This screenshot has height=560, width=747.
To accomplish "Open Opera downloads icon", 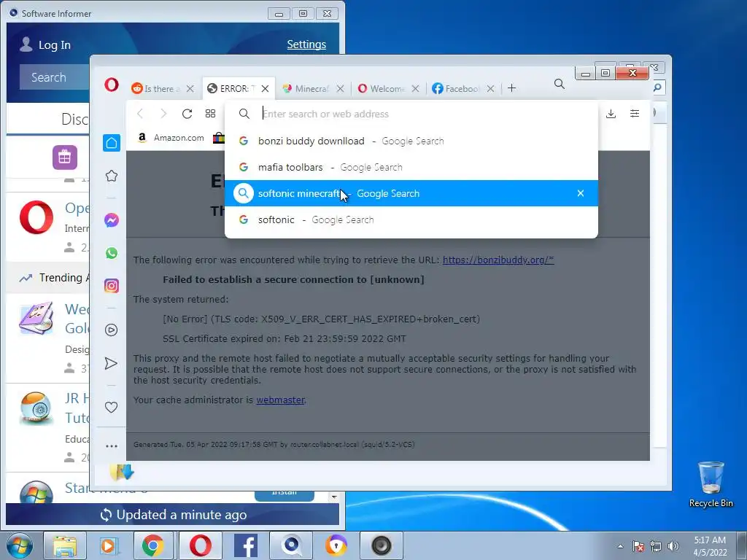I will (611, 114).
